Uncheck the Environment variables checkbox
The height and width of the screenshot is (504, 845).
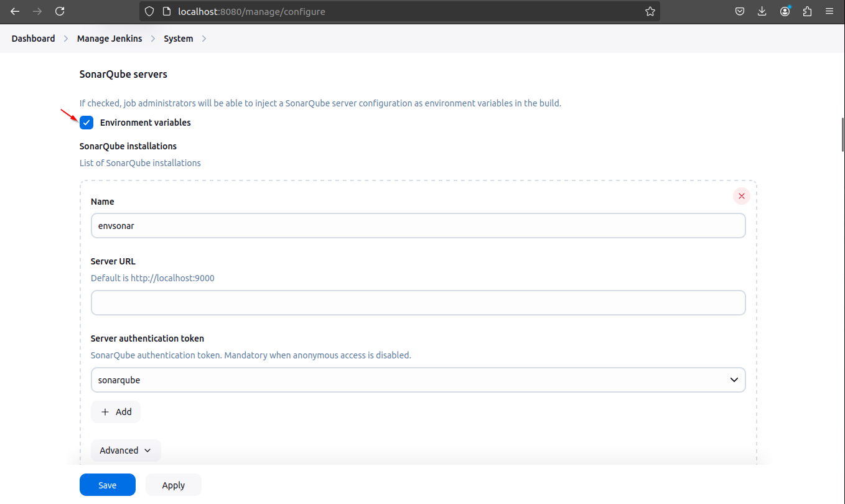tap(86, 123)
